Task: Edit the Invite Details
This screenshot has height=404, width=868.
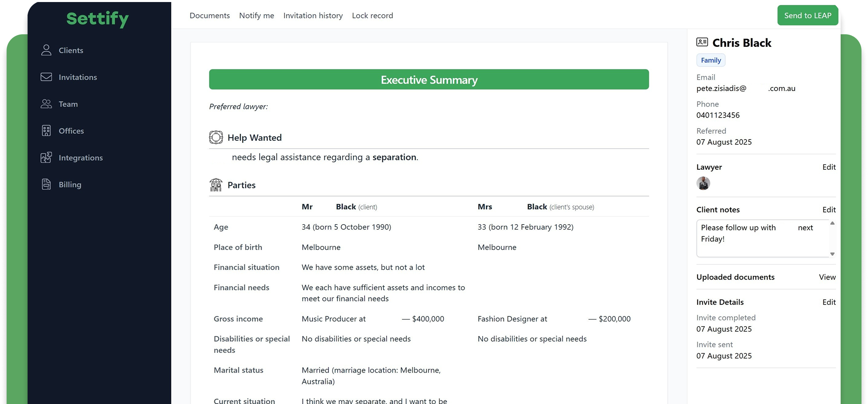Action: pos(829,302)
